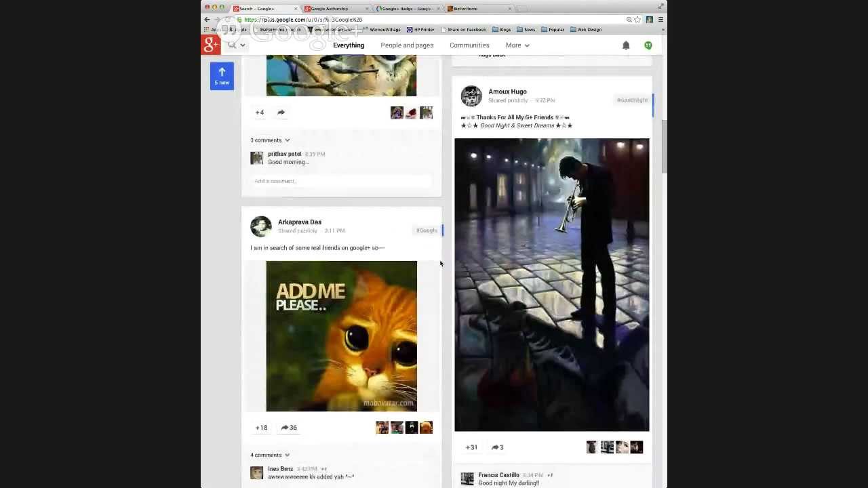Screen dimensions: 868x488
Task: Open the Blogs bookmark folder
Action: pyautogui.click(x=501, y=30)
